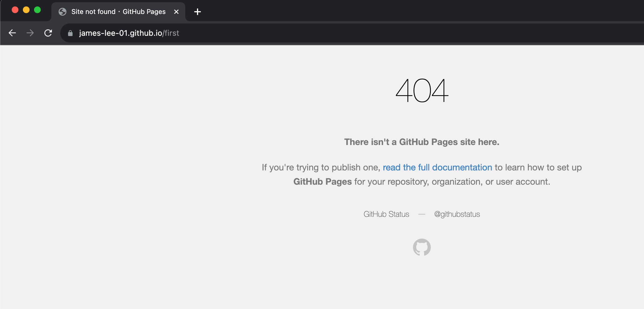Focus the address bar showing james-lee-01.github.io/first

click(x=352, y=33)
